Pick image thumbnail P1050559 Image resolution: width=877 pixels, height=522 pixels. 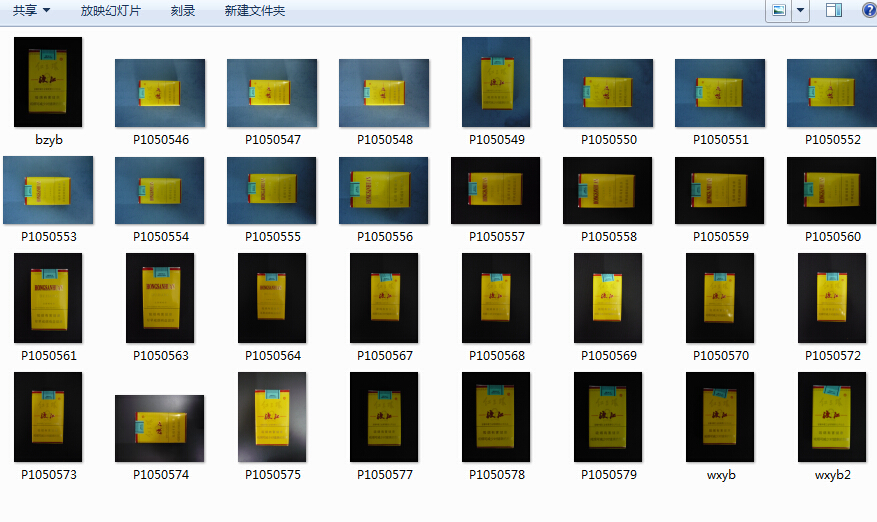pos(719,190)
